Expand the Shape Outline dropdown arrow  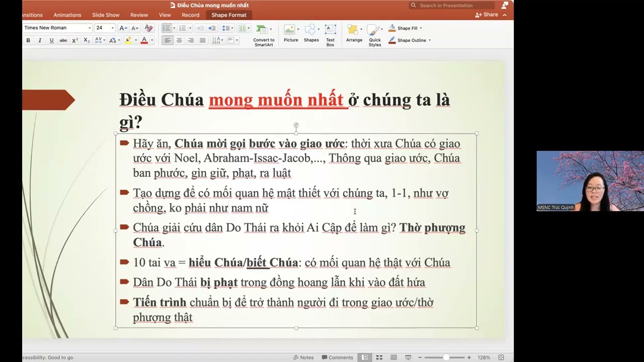[x=430, y=40]
